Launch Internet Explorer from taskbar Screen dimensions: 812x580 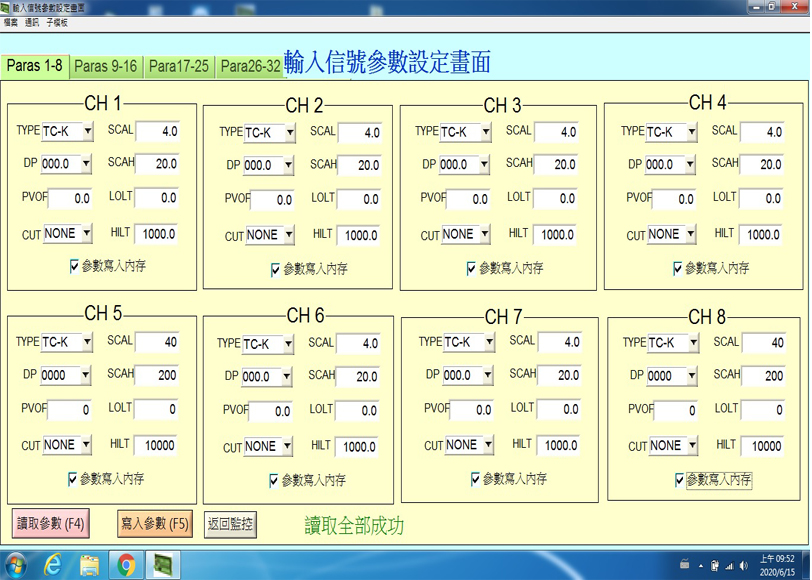pyautogui.click(x=52, y=565)
